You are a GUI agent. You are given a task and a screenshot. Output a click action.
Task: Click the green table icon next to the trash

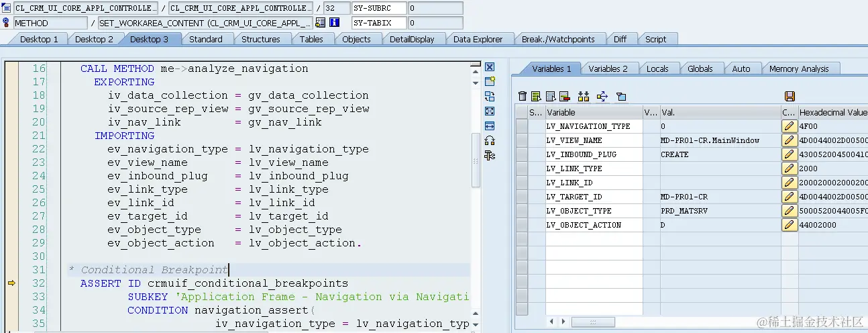pos(536,97)
